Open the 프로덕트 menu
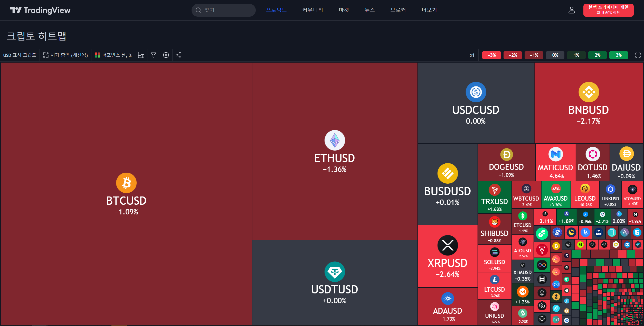The width and height of the screenshot is (644, 326). 276,10
